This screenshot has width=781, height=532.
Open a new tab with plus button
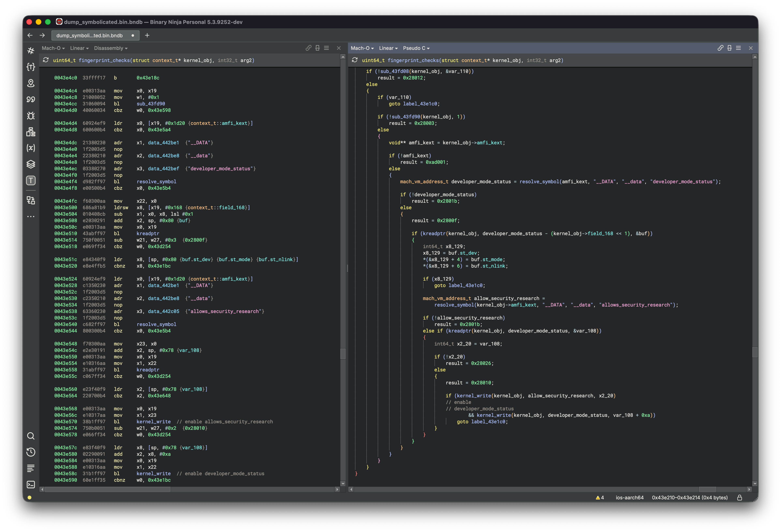(147, 35)
